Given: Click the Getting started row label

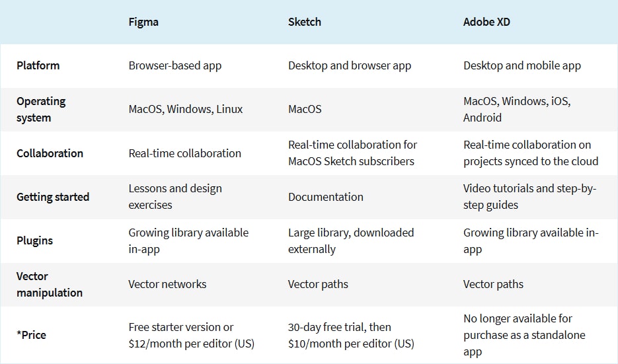Looking at the screenshot, I should pos(53,197).
